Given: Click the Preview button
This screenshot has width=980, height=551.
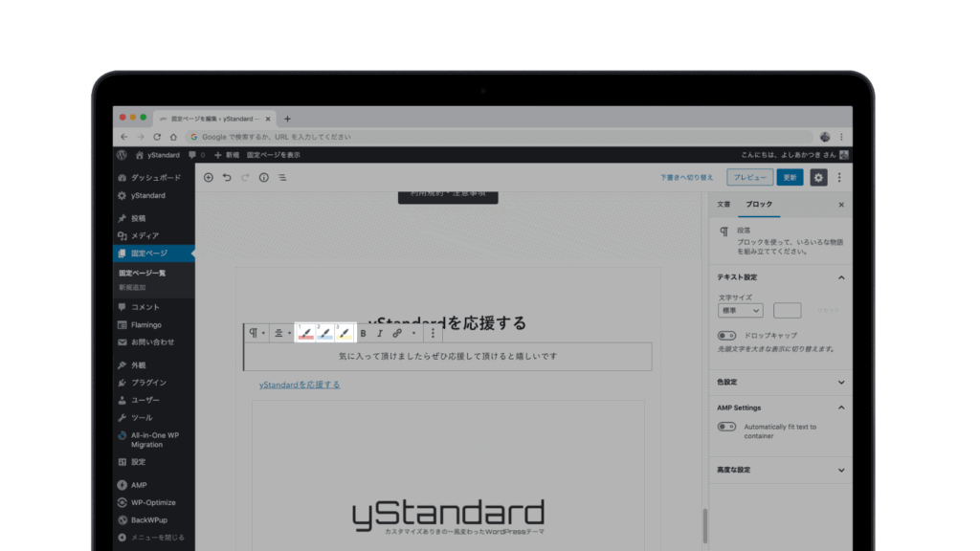Looking at the screenshot, I should (x=750, y=177).
